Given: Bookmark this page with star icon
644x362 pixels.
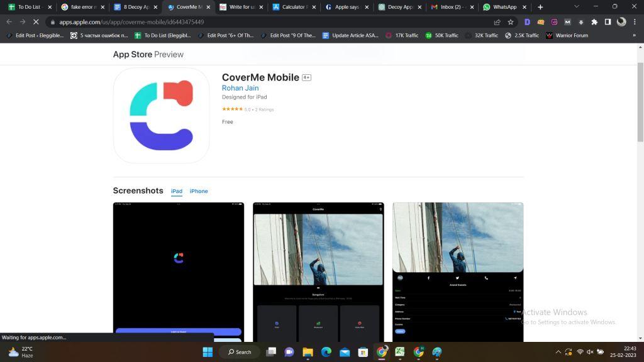Looking at the screenshot, I should 511,22.
